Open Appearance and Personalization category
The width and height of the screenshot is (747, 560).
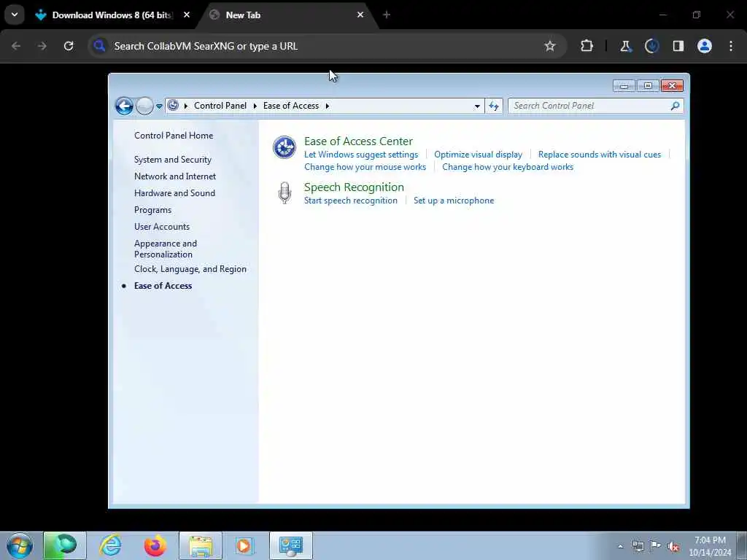click(166, 249)
